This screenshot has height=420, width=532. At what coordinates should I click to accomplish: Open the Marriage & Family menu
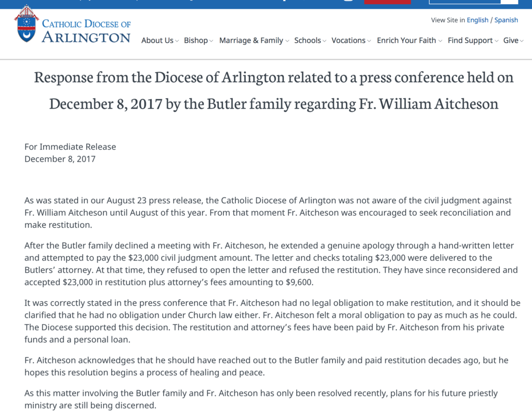pyautogui.click(x=254, y=41)
